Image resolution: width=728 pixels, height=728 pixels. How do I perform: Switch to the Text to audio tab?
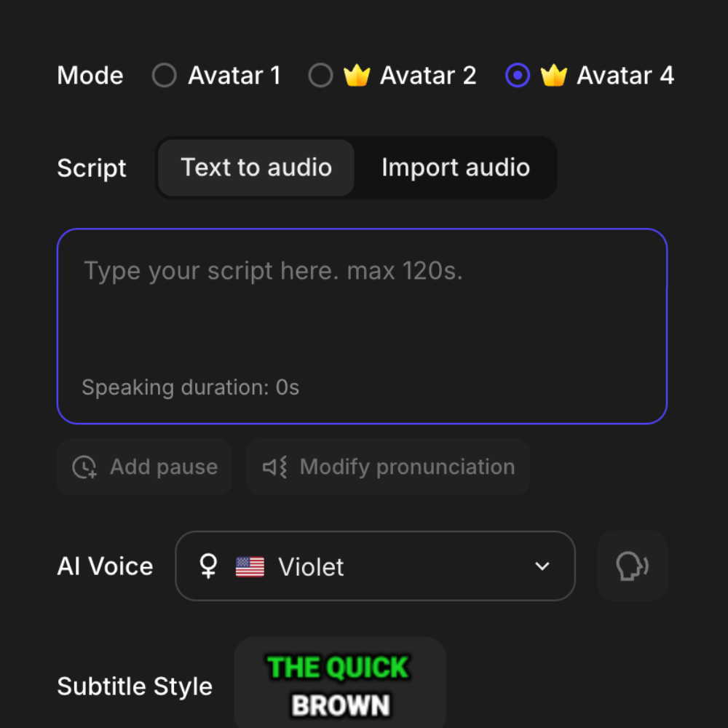[x=256, y=168]
